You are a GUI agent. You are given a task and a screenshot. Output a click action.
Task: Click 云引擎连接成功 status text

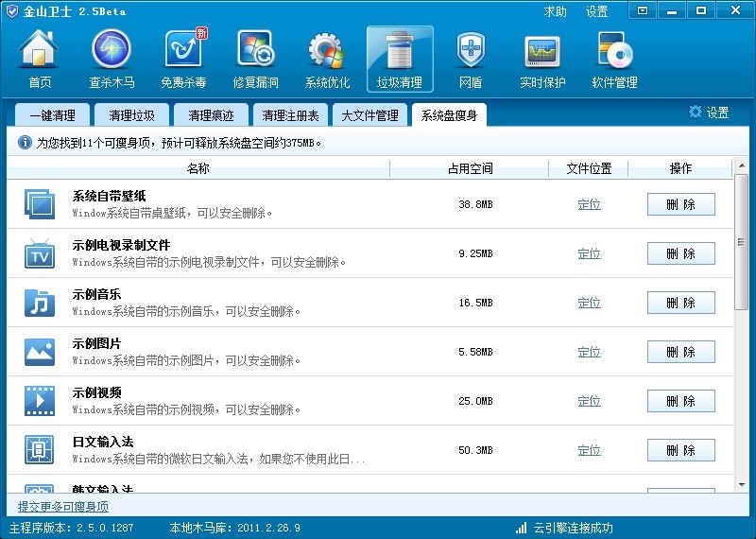pyautogui.click(x=573, y=528)
